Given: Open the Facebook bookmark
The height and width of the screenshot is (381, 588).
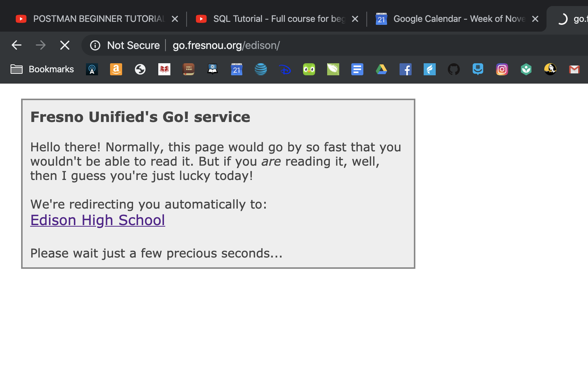Looking at the screenshot, I should coord(405,69).
